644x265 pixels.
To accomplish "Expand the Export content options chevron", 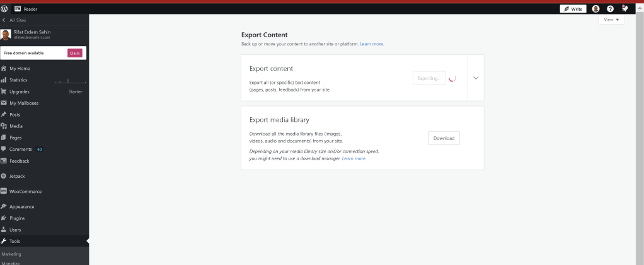I will (476, 78).
